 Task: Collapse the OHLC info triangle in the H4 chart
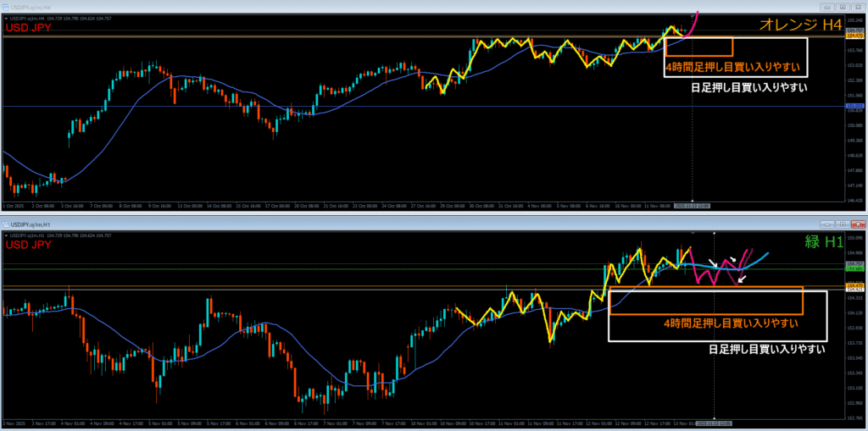pos(6,19)
